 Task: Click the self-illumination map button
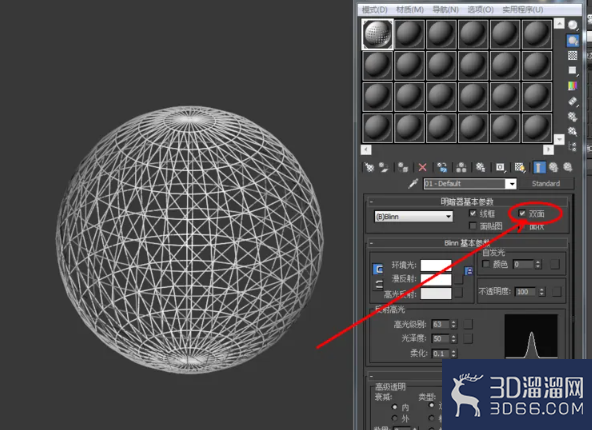(555, 264)
